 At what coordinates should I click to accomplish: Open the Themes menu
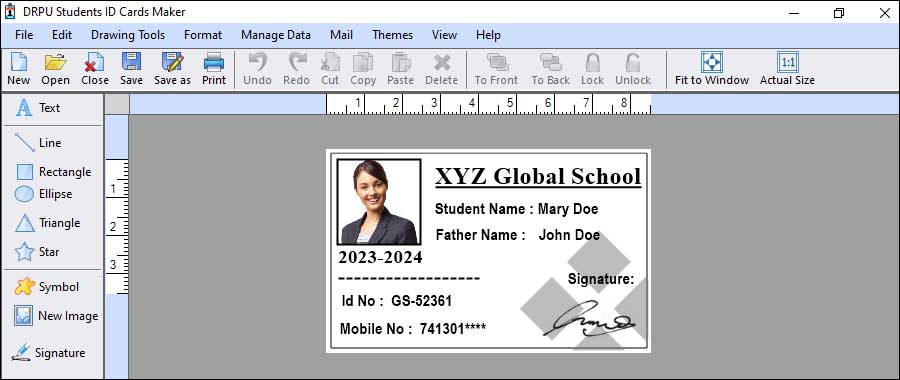393,35
